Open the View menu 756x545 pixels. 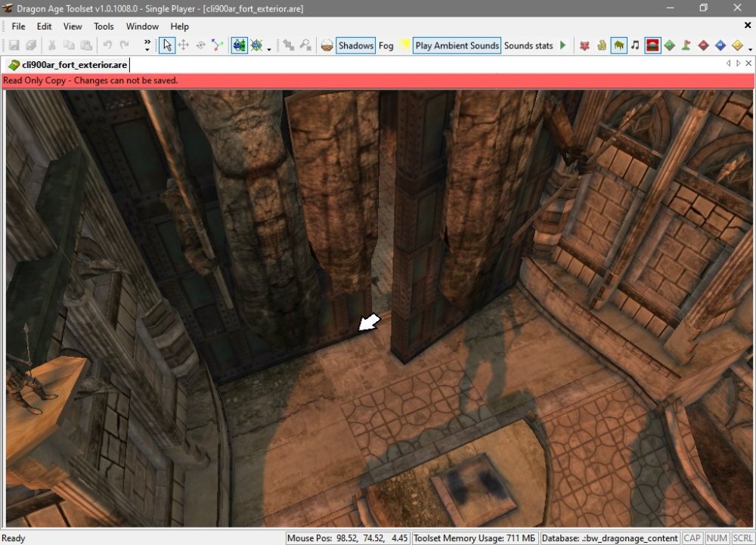(73, 26)
